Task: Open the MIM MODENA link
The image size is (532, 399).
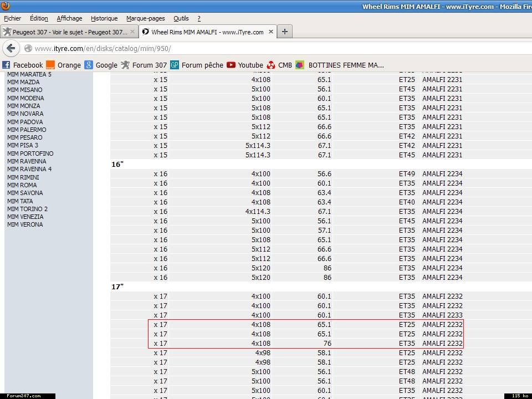Action: pyautogui.click(x=25, y=98)
